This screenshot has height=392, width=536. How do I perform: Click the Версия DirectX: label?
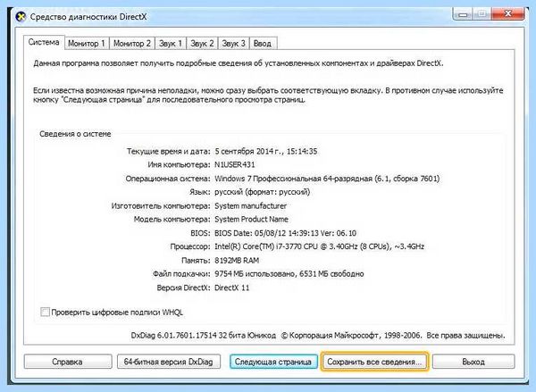coord(183,288)
